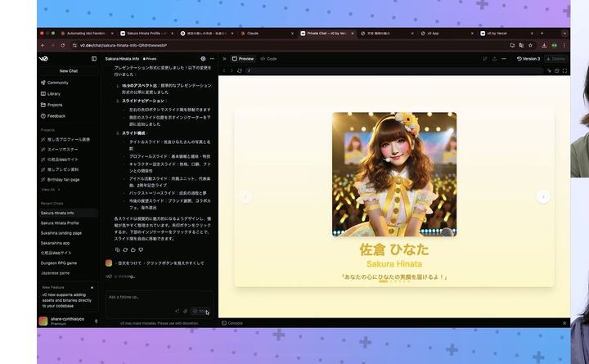Start a New Chat
This screenshot has height=364, width=589.
68,71
